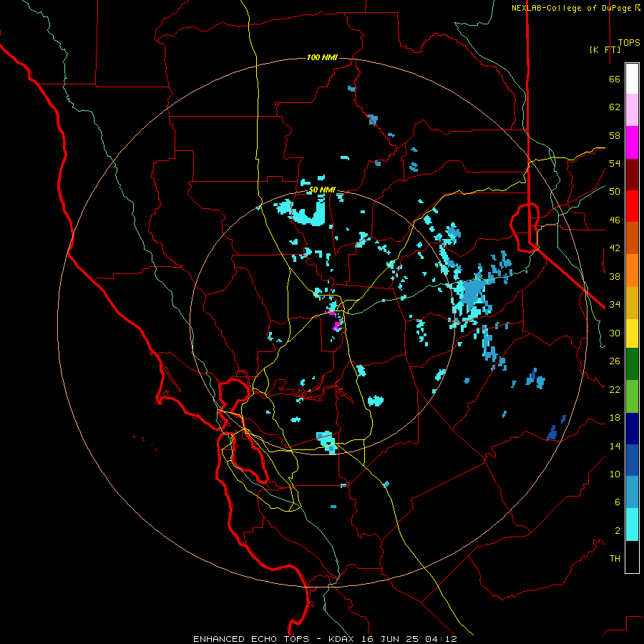Click the black TH swatch at the legend bottom
This screenshot has width=644, height=644.
[632, 557]
